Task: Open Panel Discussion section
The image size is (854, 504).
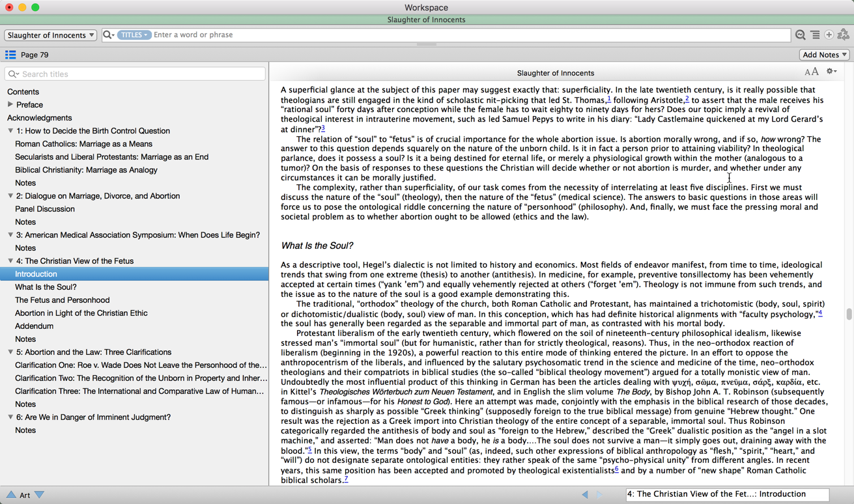Action: point(44,209)
